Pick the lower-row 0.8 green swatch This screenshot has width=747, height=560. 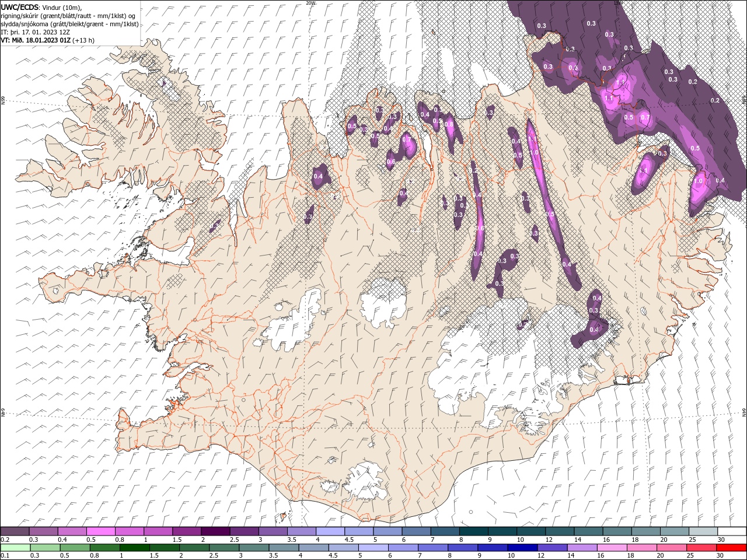(105, 548)
